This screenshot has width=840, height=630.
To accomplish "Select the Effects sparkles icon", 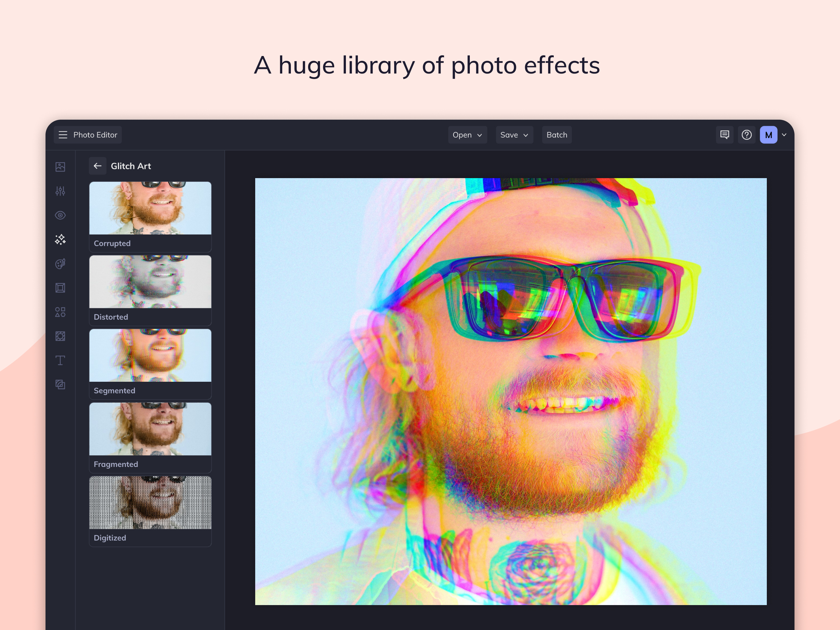I will (60, 239).
